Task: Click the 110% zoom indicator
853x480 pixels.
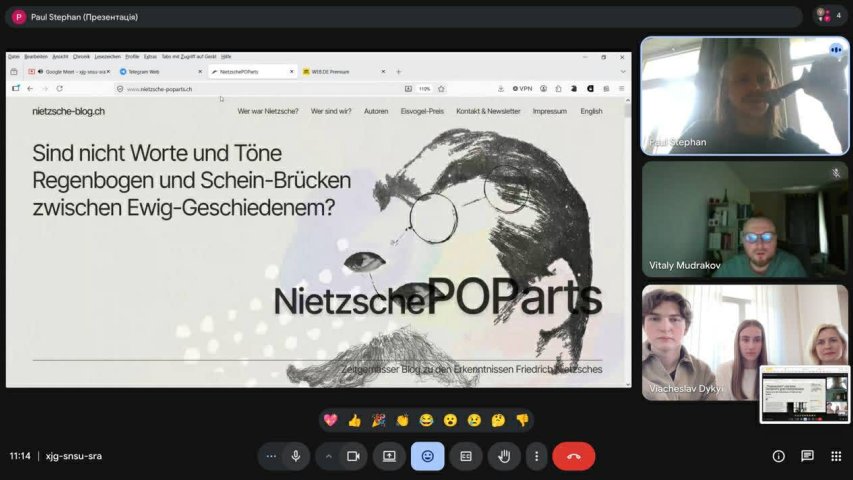Action: click(424, 89)
